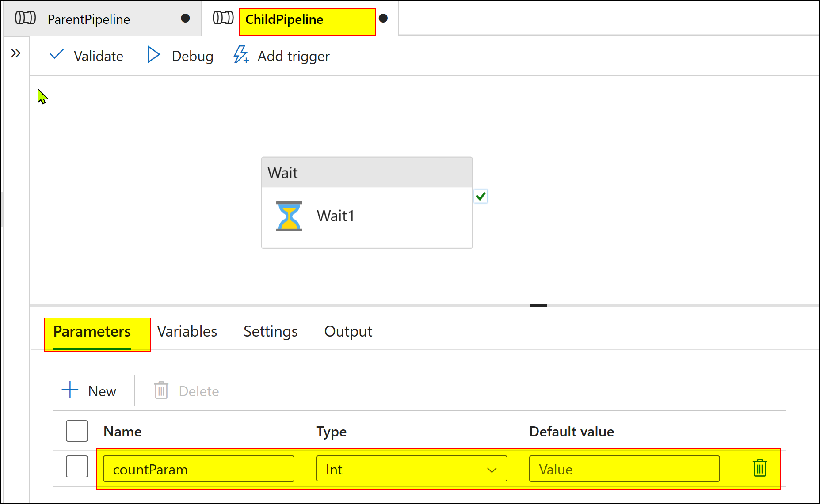Select the Wait1 hourglass activity icon
The width and height of the screenshot is (820, 504).
[x=289, y=216]
